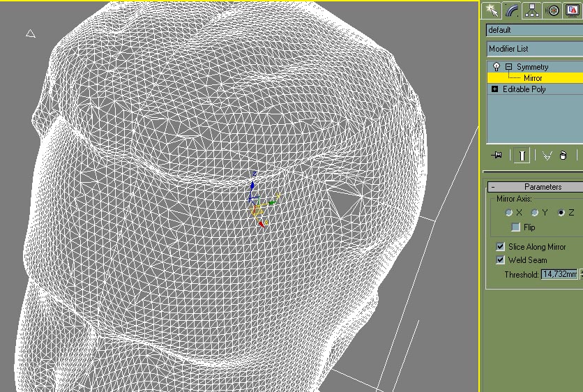Select the Z mirror axis
This screenshot has height=392, width=583.
click(x=561, y=213)
